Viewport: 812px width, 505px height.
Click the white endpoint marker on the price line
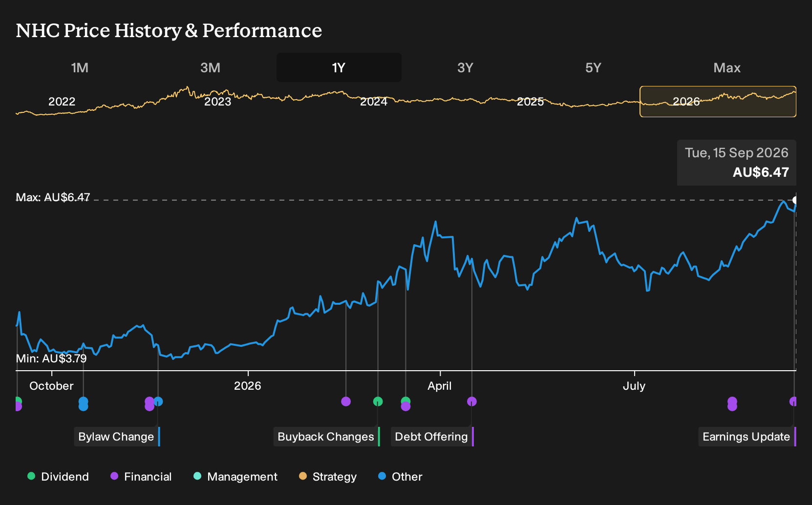pos(795,200)
